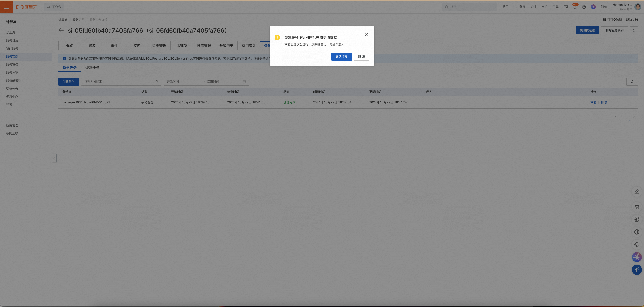The height and width of the screenshot is (307, 644).
Task: Open the hamburger menu in the top-left corner
Action: click(x=6, y=7)
